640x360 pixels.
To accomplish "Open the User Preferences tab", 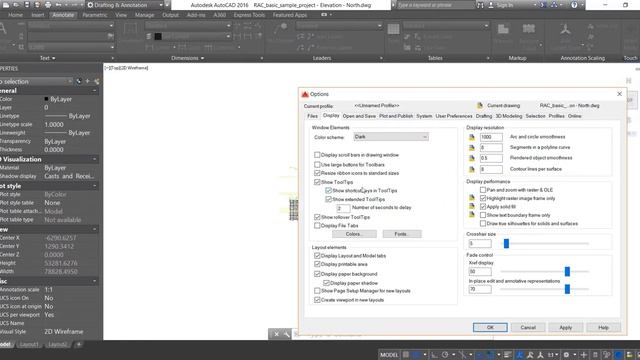I will point(454,116).
